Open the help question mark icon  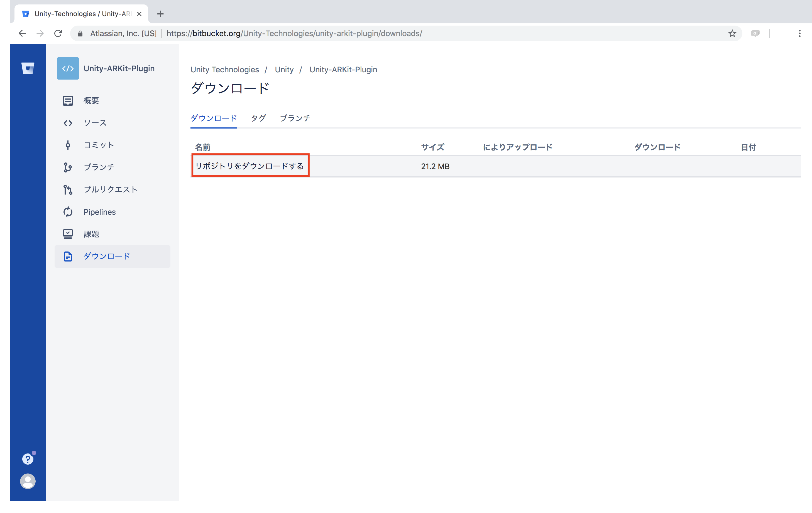point(28,459)
